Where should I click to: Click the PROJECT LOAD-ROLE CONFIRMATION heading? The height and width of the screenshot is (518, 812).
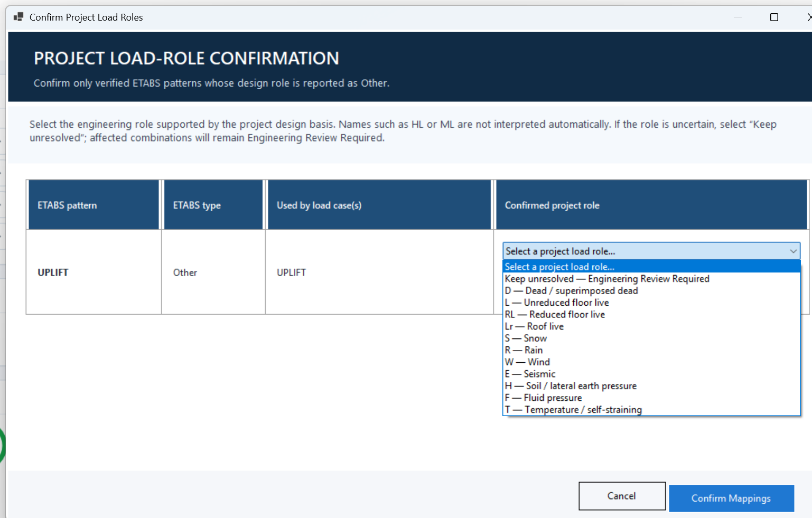(x=186, y=58)
